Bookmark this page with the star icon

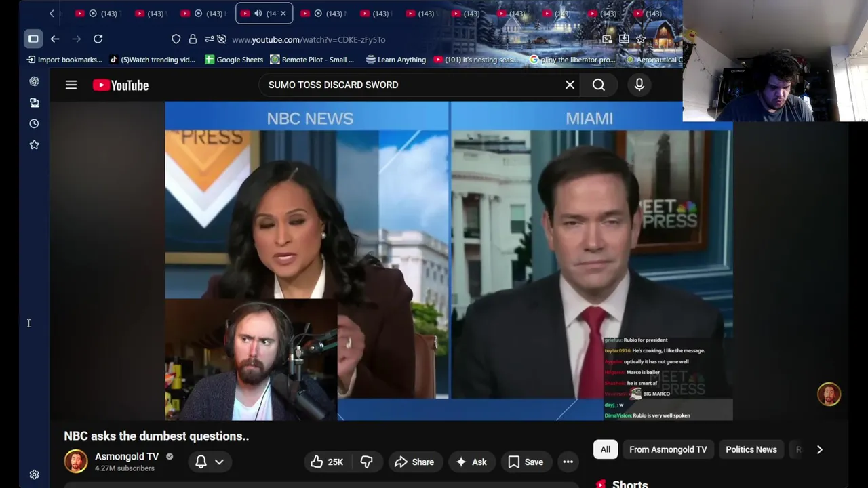tap(641, 39)
